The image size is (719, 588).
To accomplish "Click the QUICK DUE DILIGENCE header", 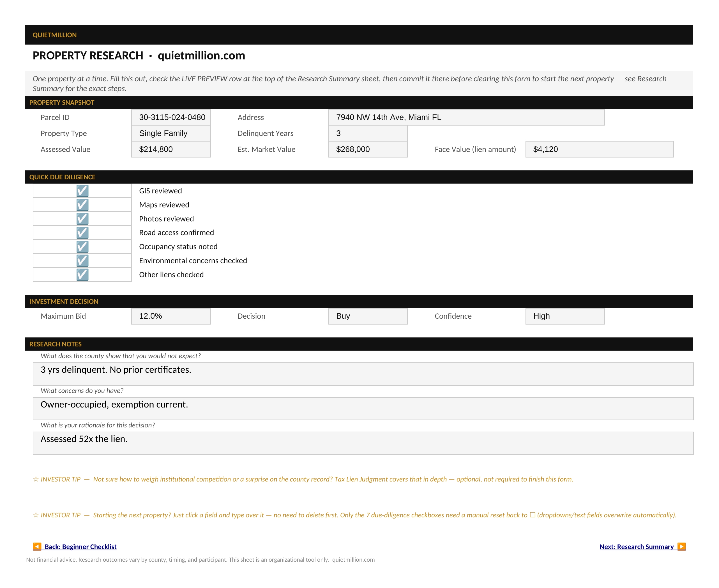I will [x=359, y=177].
